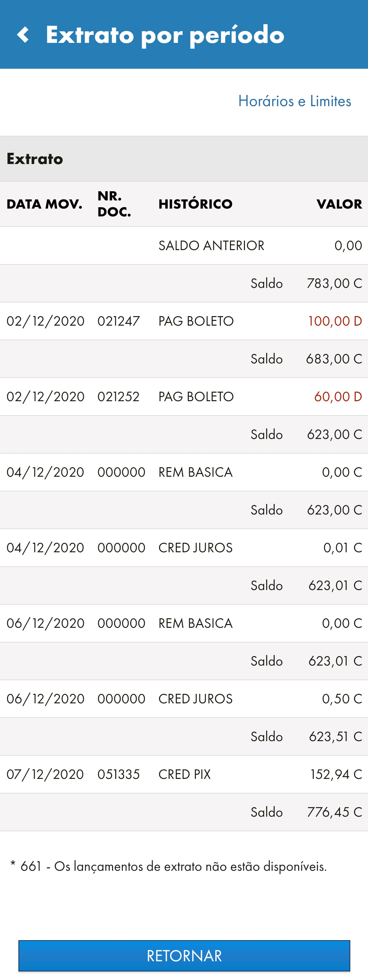Select PAG BOLETO entry of 100,00 D

[x=184, y=321]
